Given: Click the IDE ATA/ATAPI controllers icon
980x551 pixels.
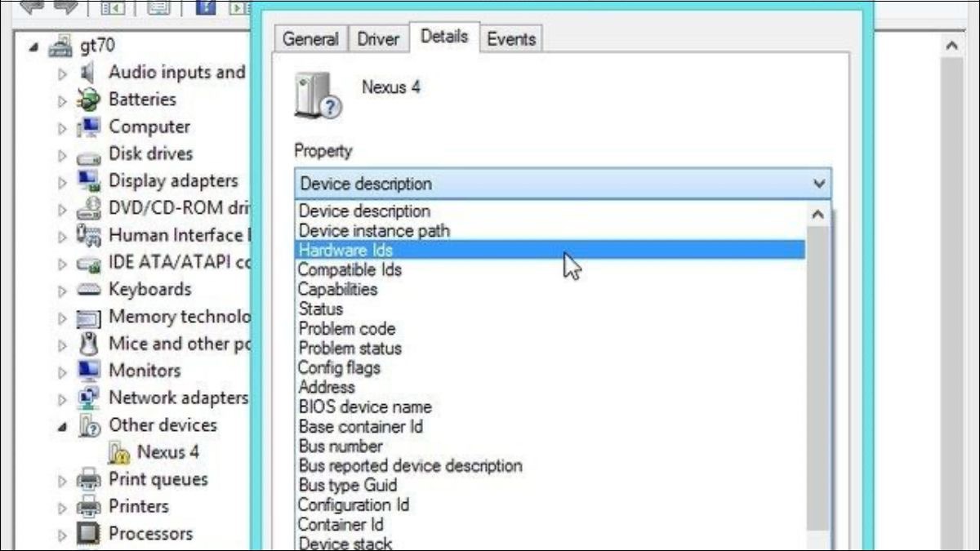Looking at the screenshot, I should coord(88,263).
